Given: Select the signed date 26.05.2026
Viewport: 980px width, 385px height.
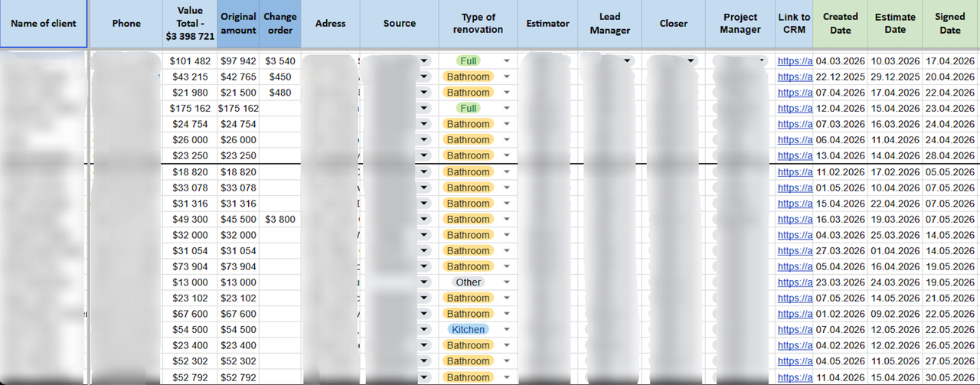Looking at the screenshot, I should tap(949, 345).
